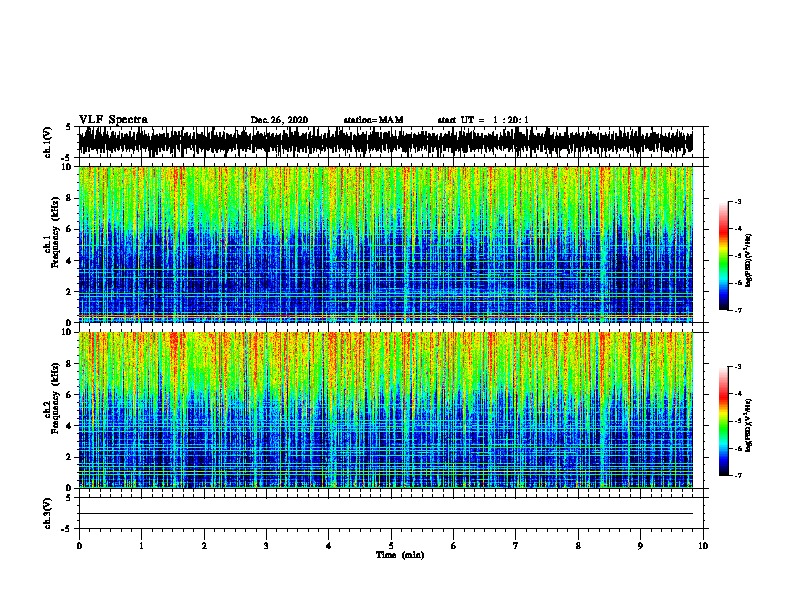Click the time-axis tick label '3'
792x612 pixels.
pos(266,546)
